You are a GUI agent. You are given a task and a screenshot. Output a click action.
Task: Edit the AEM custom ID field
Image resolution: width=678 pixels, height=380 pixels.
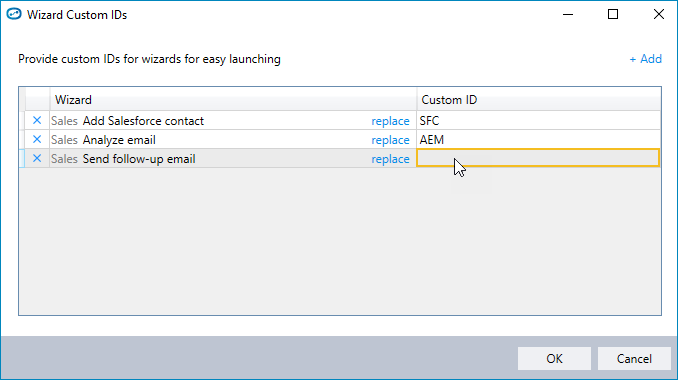tap(538, 140)
